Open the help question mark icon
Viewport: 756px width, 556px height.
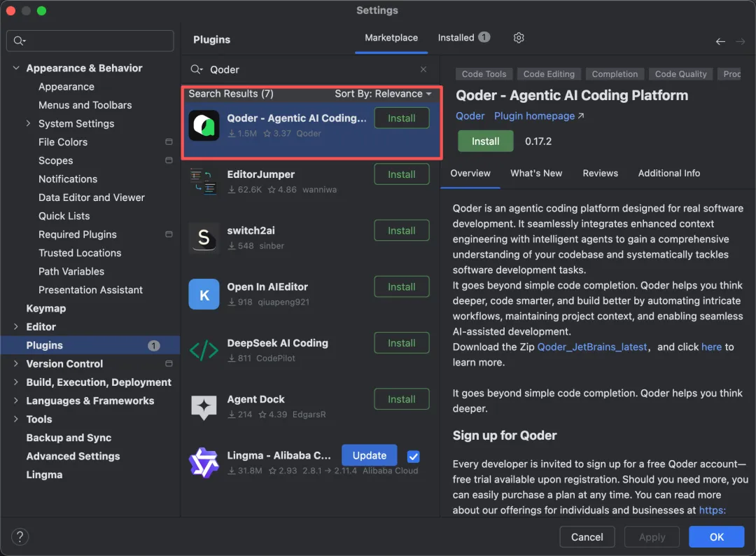(20, 536)
